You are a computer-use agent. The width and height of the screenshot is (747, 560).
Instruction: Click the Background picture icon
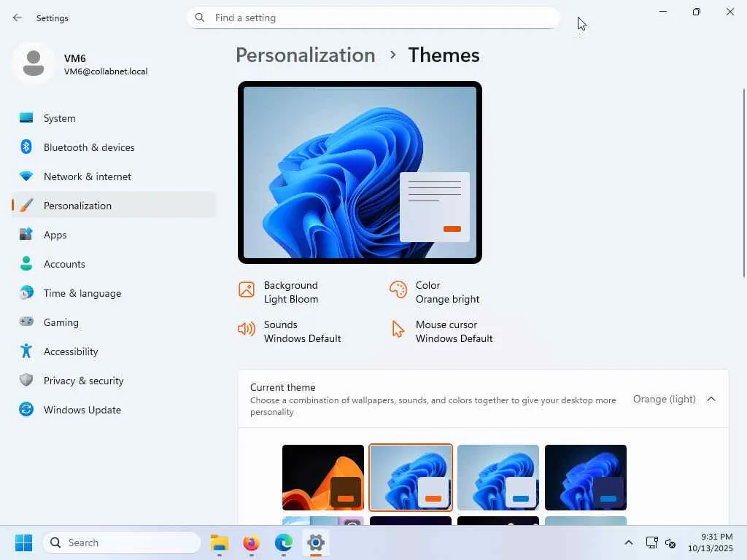point(247,289)
